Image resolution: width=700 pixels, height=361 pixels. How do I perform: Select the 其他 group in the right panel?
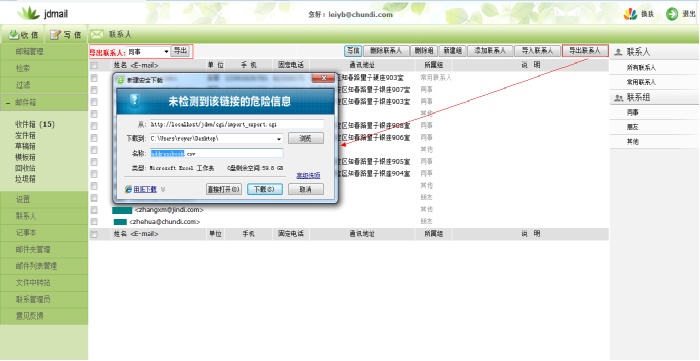(x=633, y=142)
